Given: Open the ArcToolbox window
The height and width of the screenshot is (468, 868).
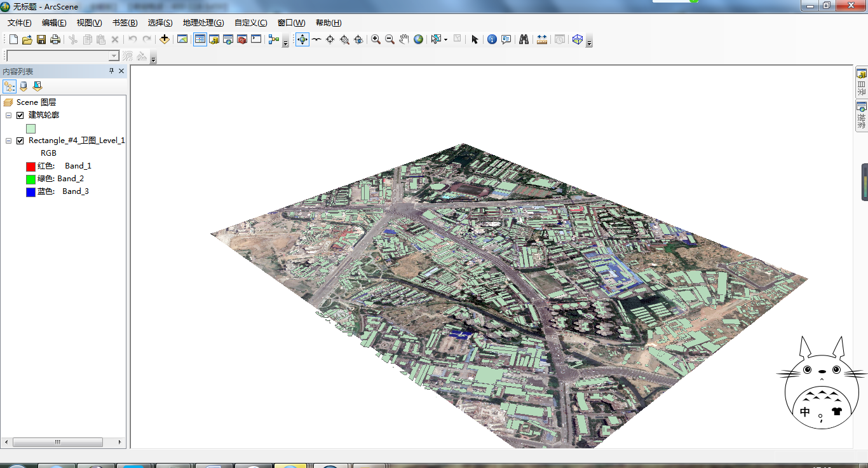Looking at the screenshot, I should click(x=241, y=39).
